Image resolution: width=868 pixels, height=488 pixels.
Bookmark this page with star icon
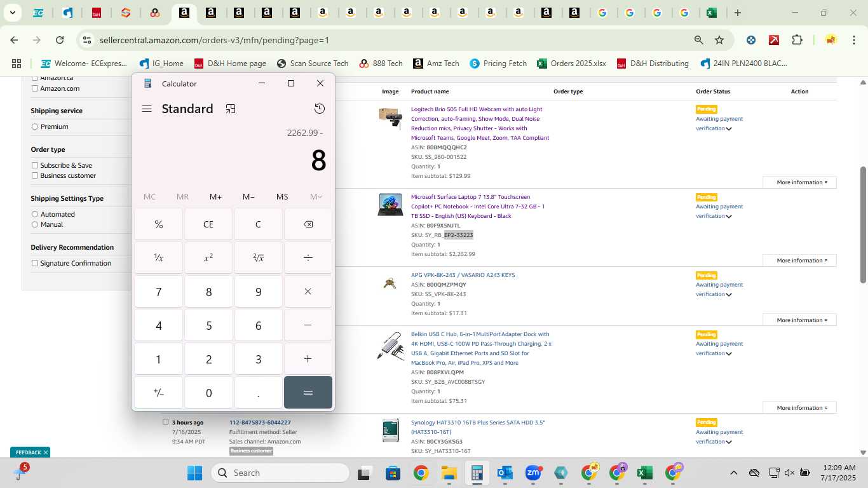point(719,40)
